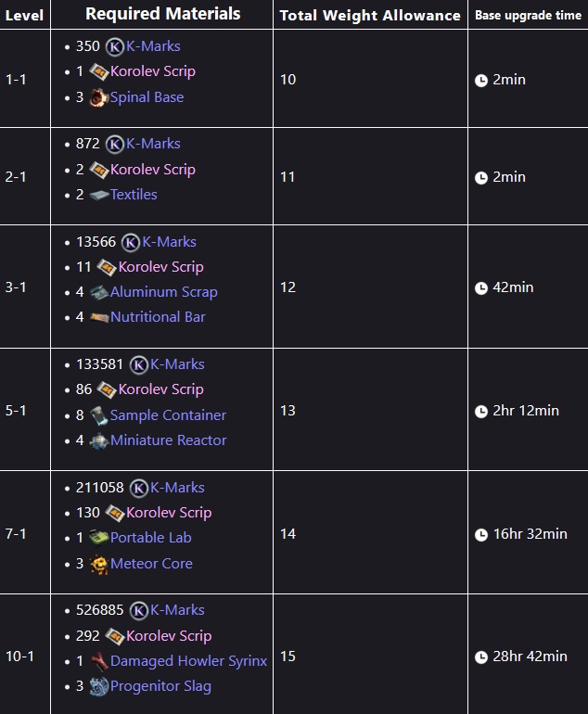Click the Damaged Howler Syrinx icon
This screenshot has height=714, width=588.
99,661
